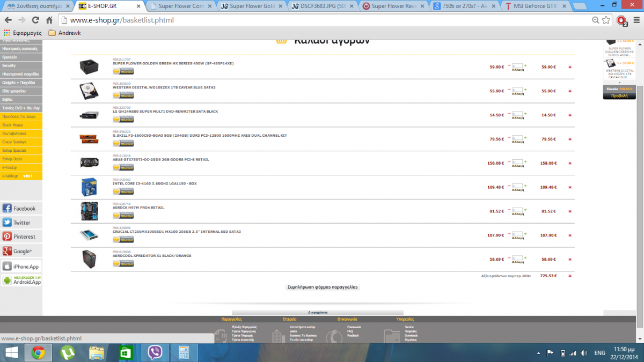Add ASRock H97M Pro4 to Wishlist

123,216
